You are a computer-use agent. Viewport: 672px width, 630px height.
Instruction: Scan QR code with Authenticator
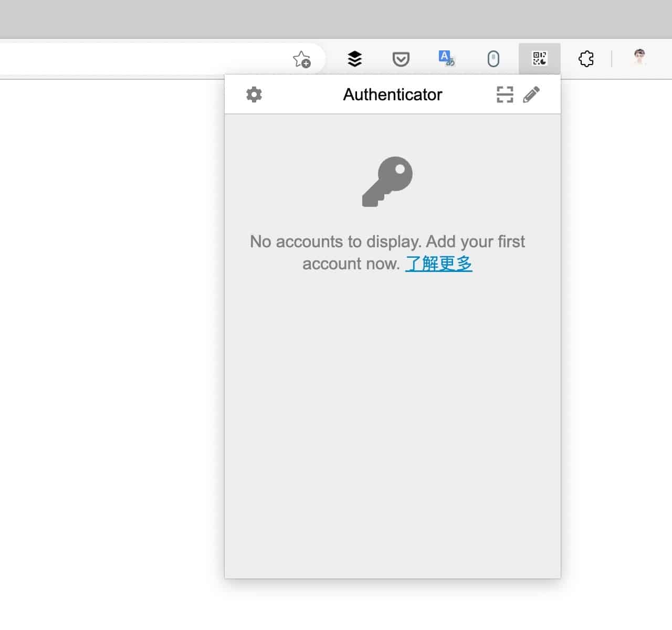[505, 94]
